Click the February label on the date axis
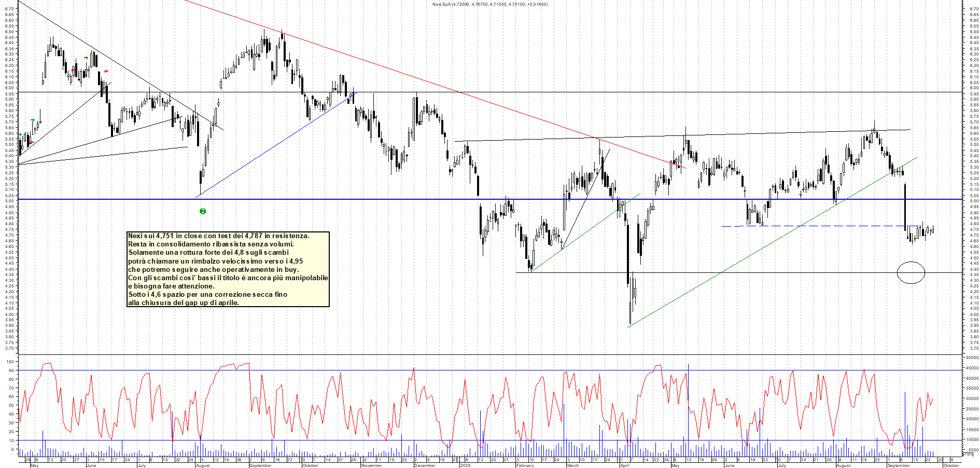The height and width of the screenshot is (468, 980). click(x=525, y=465)
